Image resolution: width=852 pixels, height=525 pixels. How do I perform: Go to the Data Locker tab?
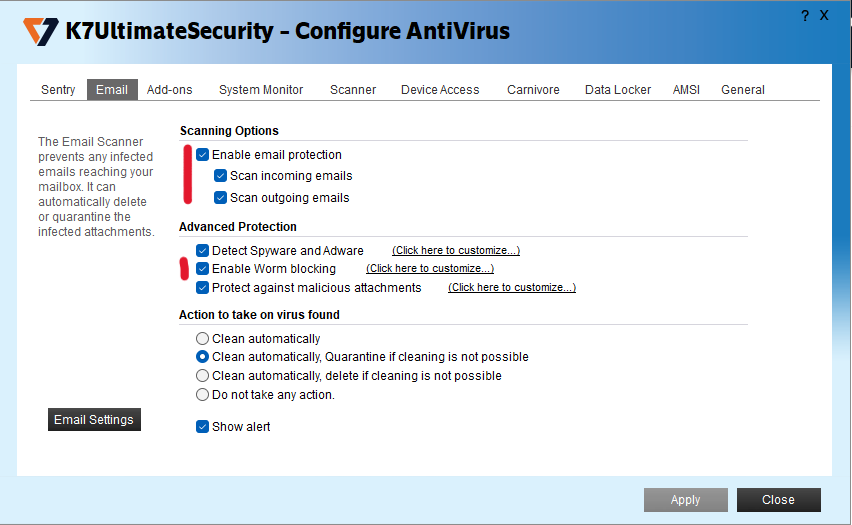click(x=618, y=90)
